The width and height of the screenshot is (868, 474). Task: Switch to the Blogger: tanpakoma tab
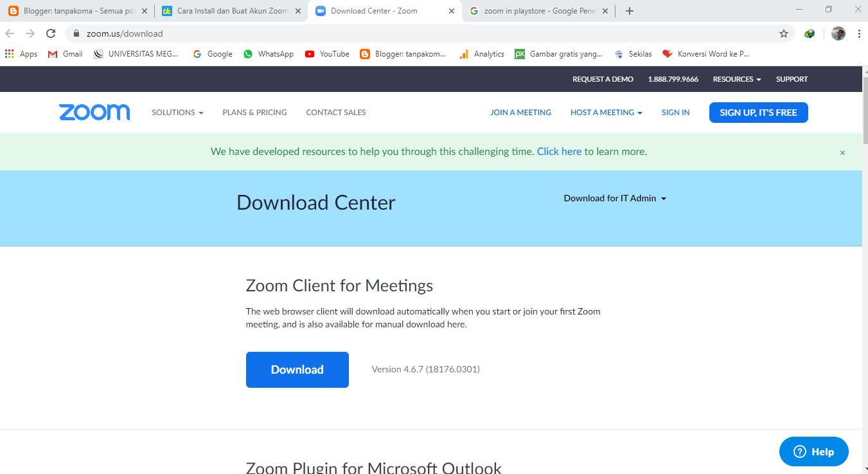point(77,11)
